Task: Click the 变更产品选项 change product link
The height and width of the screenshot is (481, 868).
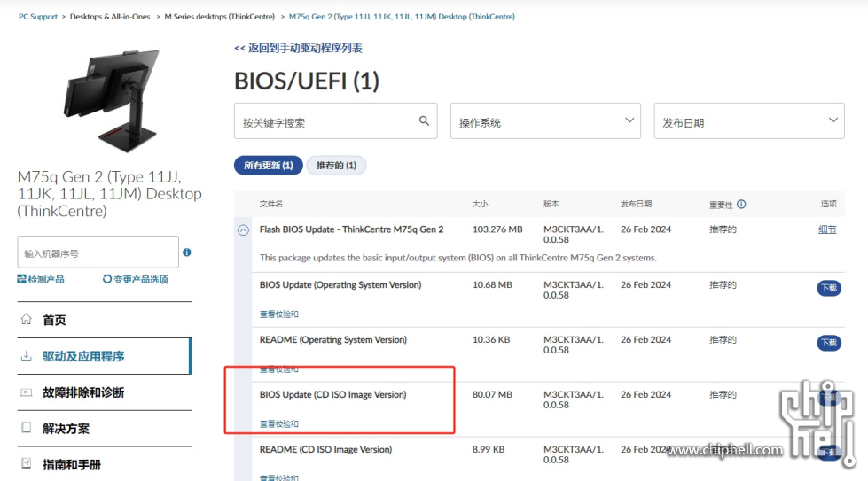Action: pos(136,279)
